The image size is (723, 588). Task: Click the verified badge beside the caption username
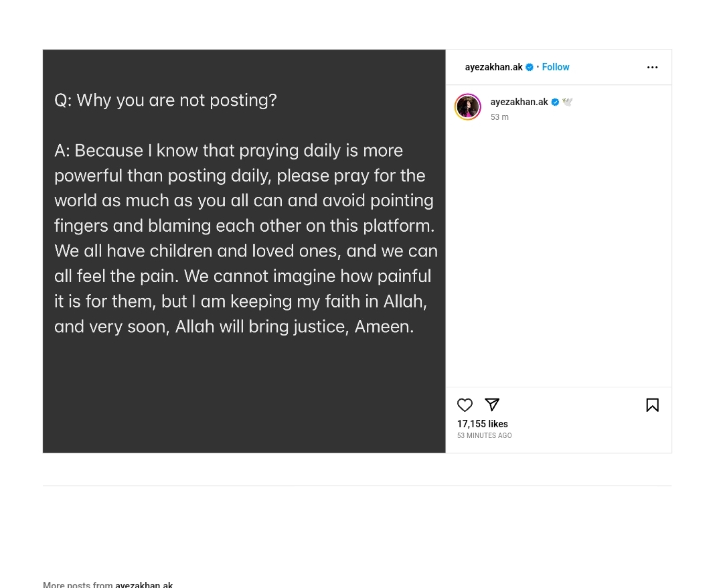click(x=555, y=102)
